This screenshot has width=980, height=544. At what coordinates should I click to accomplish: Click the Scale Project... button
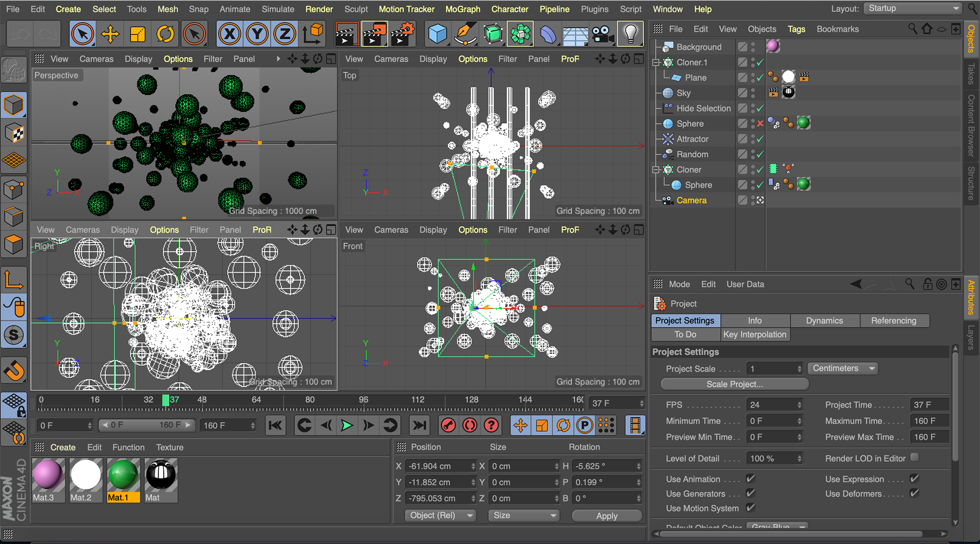[x=734, y=384]
